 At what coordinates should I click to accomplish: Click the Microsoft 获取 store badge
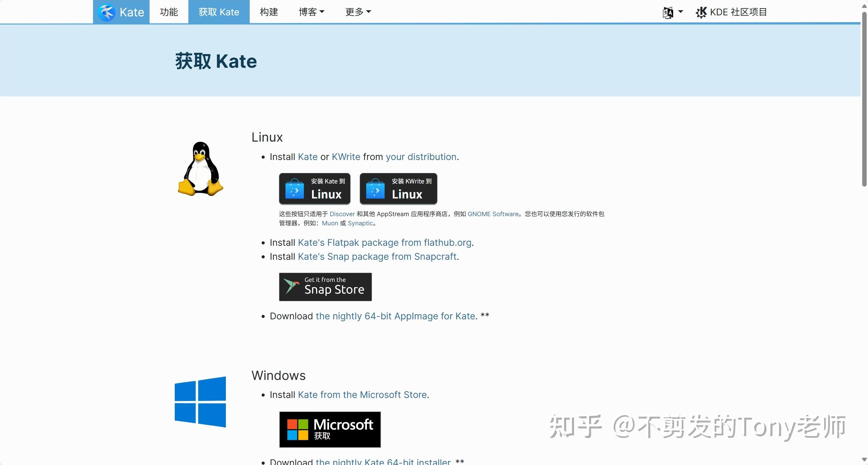click(329, 430)
